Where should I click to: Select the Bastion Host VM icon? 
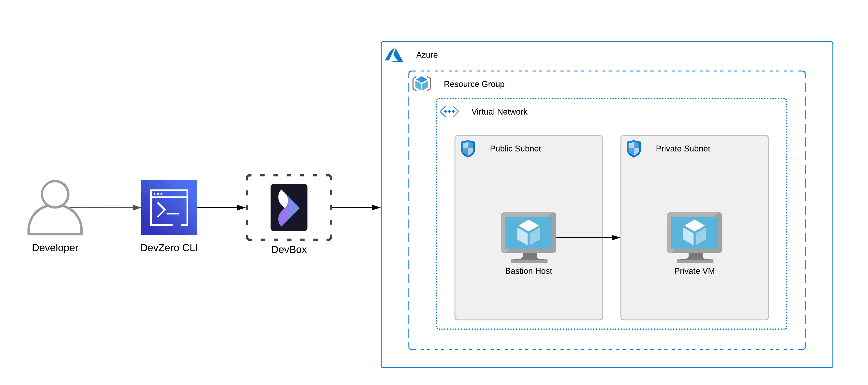[528, 238]
